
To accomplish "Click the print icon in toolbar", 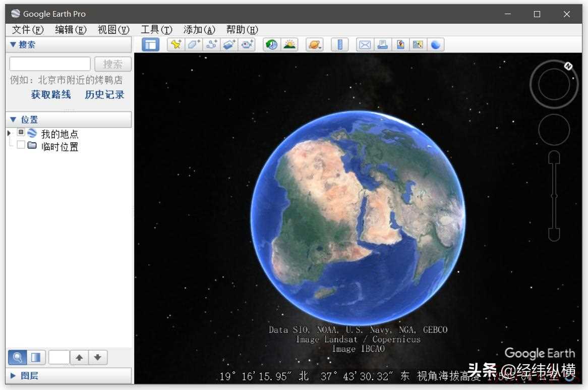I will click(x=383, y=44).
